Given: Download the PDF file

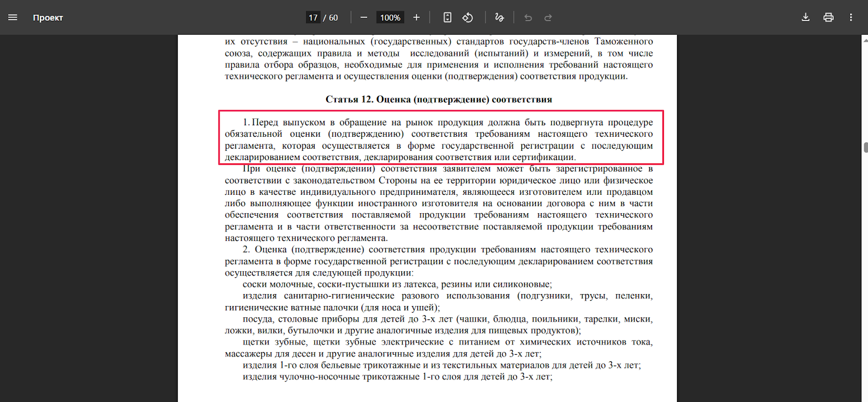Looking at the screenshot, I should click(x=806, y=17).
